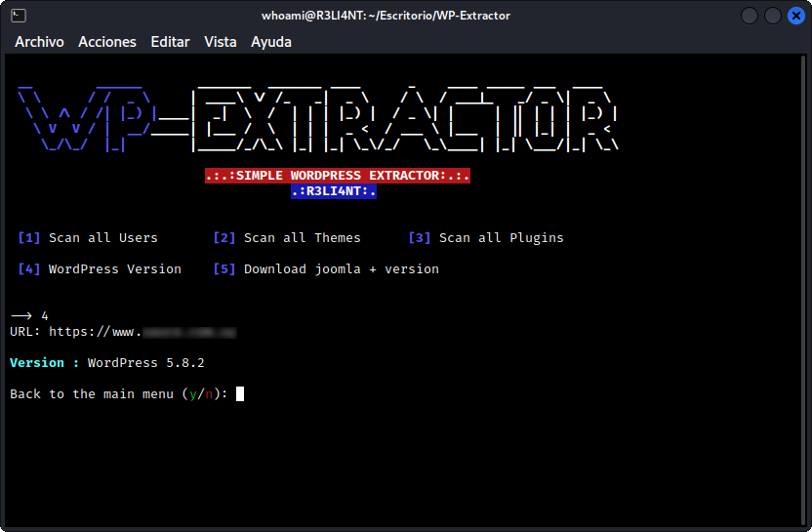Screen dimensions: 812x532
Task: Open the Vista menu
Action: coord(221,42)
